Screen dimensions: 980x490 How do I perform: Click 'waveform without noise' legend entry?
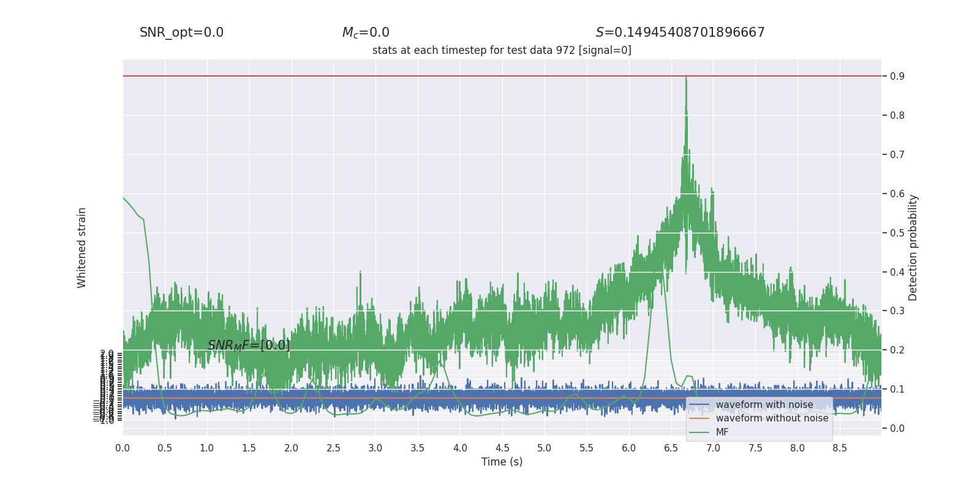772,418
